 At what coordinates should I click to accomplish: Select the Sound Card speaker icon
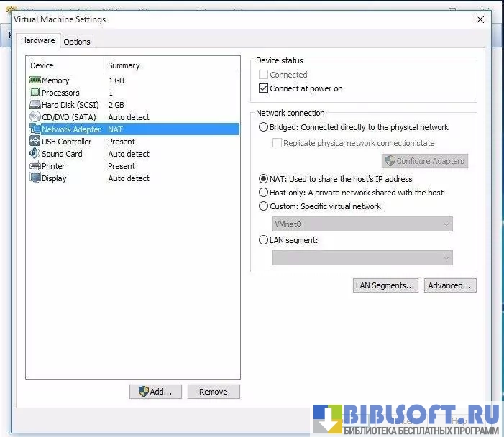(x=35, y=154)
